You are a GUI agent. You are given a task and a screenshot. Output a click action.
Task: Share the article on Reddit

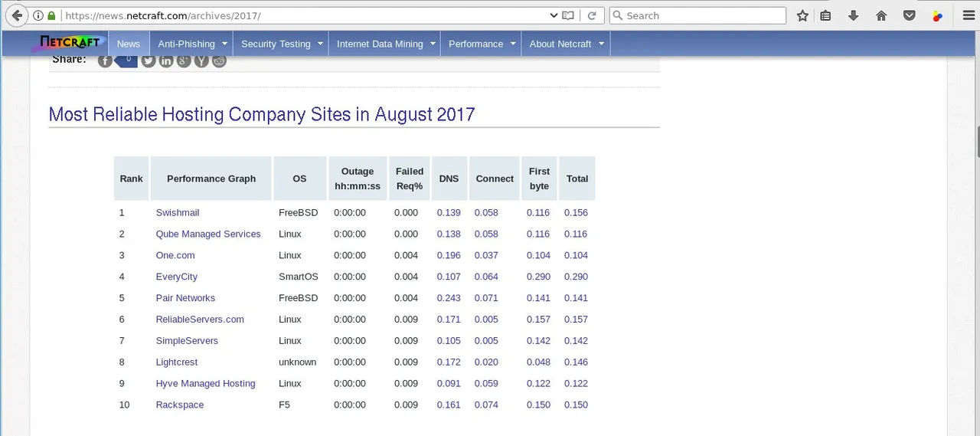pyautogui.click(x=219, y=61)
